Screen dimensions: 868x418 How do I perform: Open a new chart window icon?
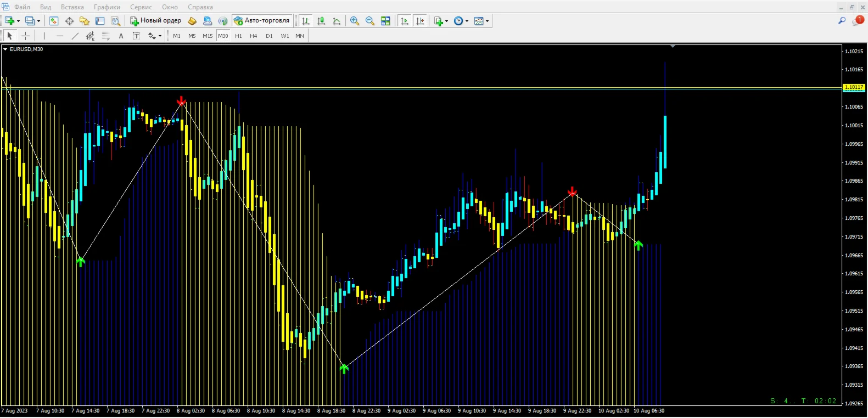coord(9,21)
